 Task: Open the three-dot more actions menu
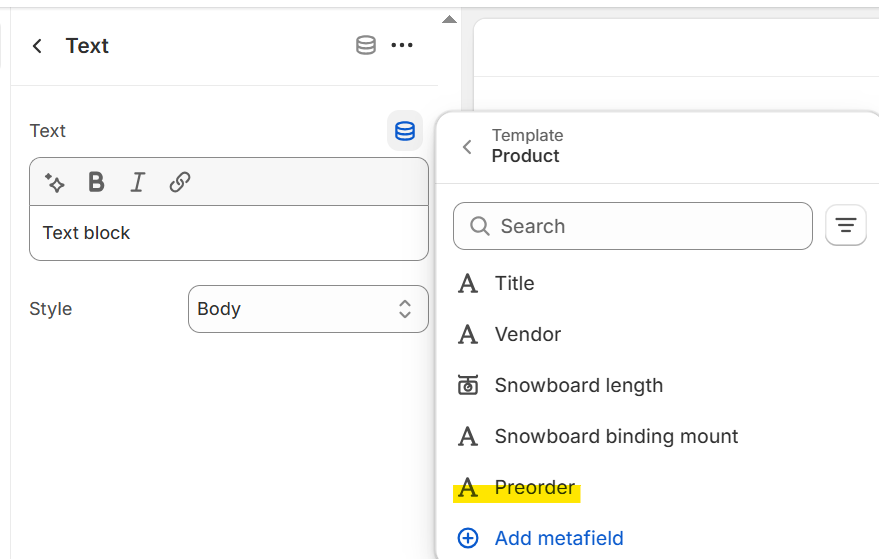[x=402, y=45]
